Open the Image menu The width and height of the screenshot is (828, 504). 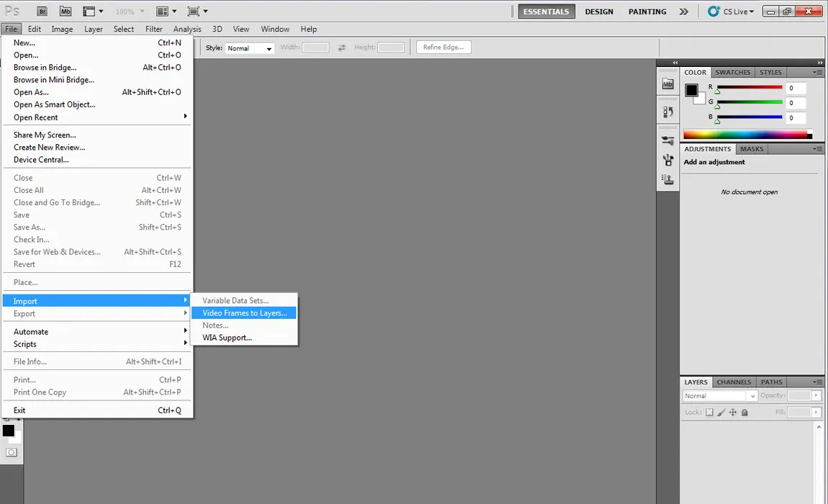(x=62, y=29)
